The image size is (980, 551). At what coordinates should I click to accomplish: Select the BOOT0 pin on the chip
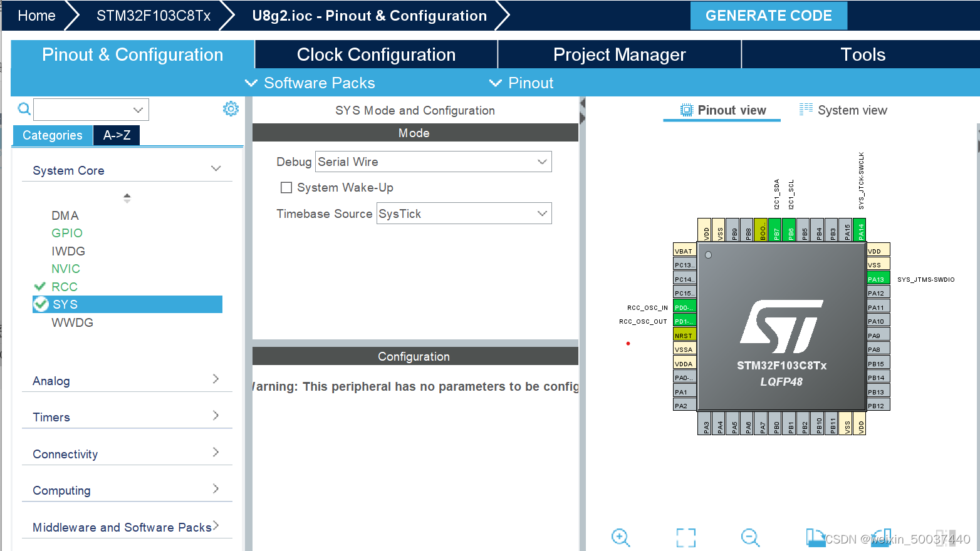pos(761,230)
